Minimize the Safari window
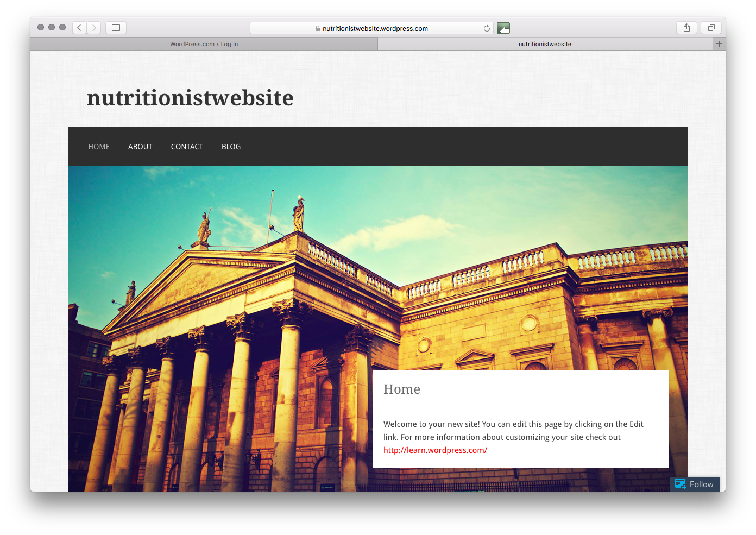The image size is (756, 535). point(52,27)
